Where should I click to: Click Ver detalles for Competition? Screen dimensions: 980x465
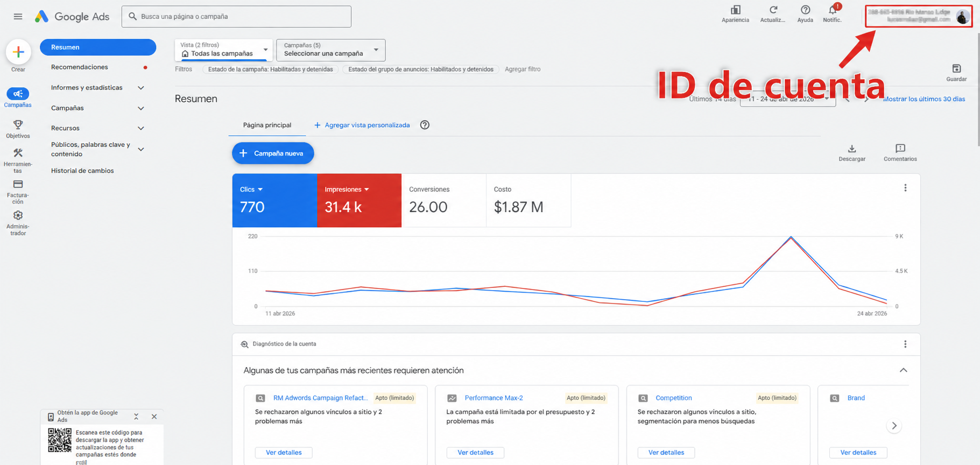pos(666,453)
